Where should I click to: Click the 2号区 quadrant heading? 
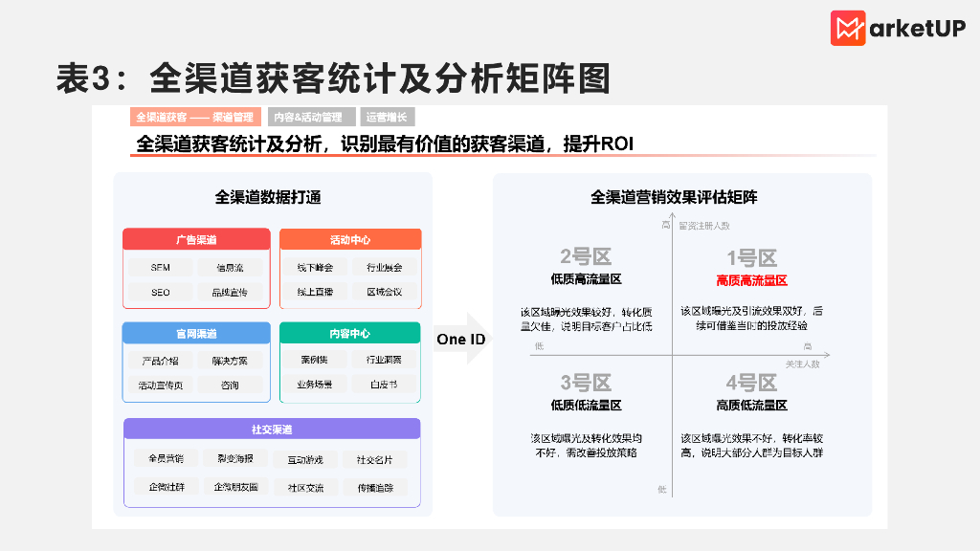click(586, 256)
